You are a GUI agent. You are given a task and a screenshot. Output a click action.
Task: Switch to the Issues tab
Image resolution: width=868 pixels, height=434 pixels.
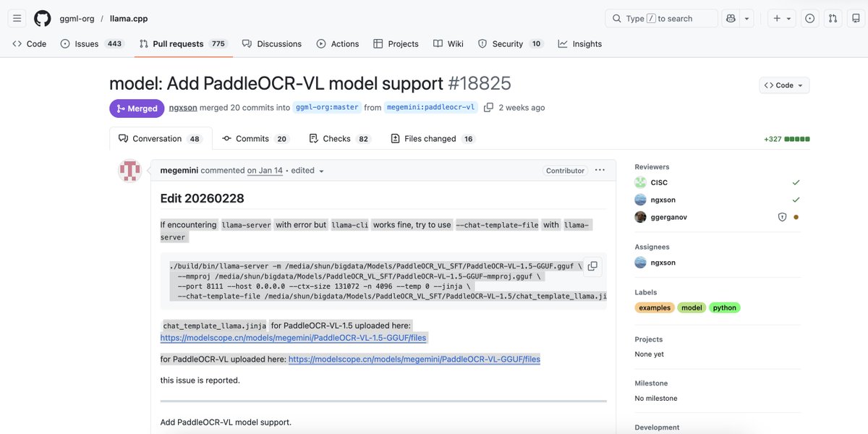pos(91,43)
